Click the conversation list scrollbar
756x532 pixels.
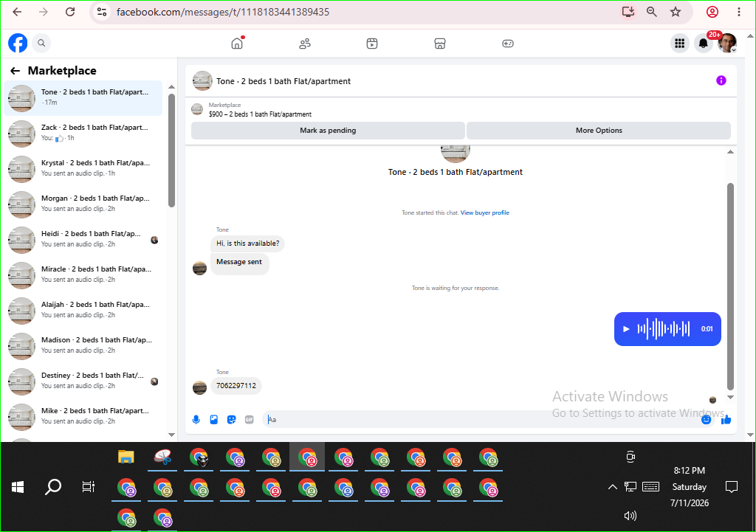click(171, 151)
